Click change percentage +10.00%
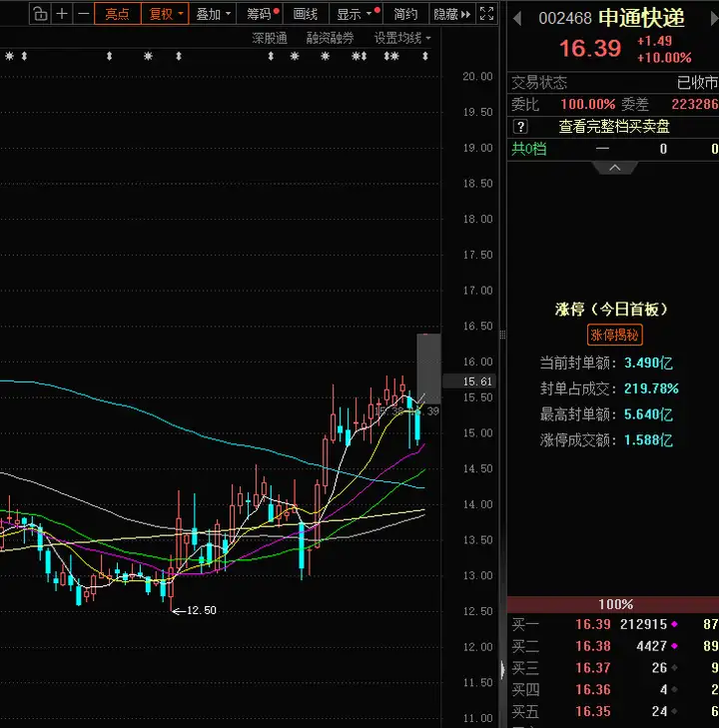 [x=664, y=58]
